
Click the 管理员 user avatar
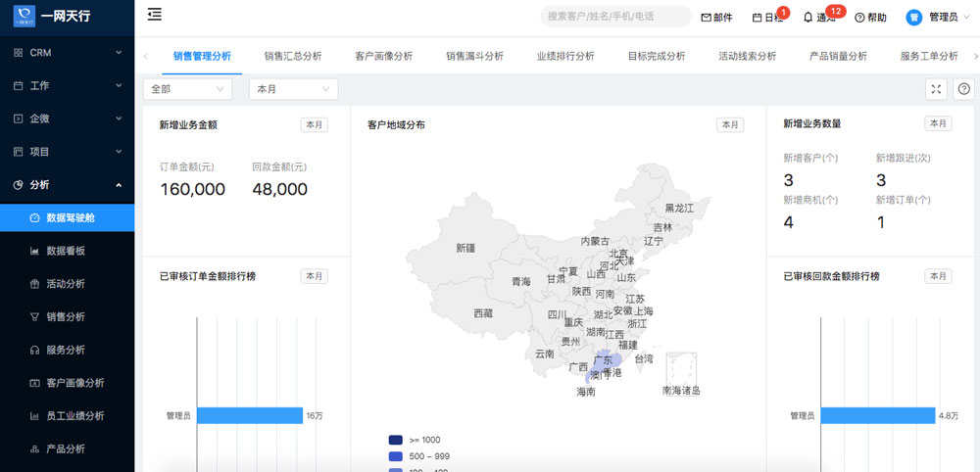pyautogui.click(x=913, y=17)
